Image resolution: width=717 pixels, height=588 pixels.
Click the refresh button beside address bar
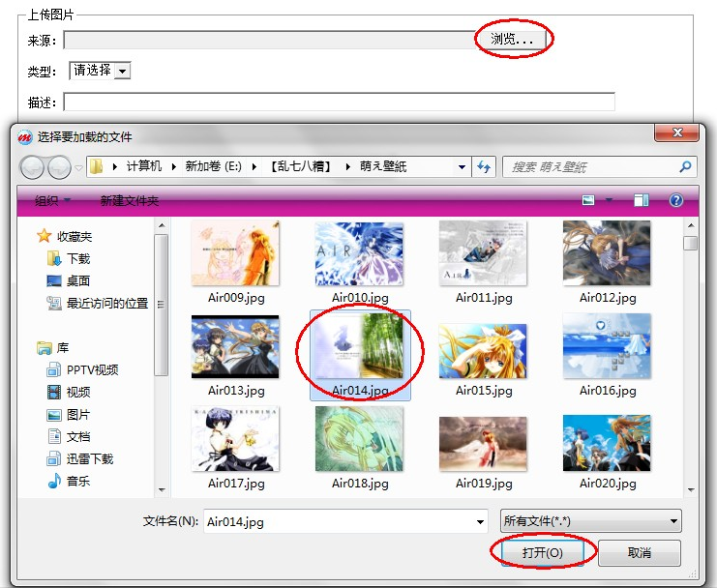484,166
